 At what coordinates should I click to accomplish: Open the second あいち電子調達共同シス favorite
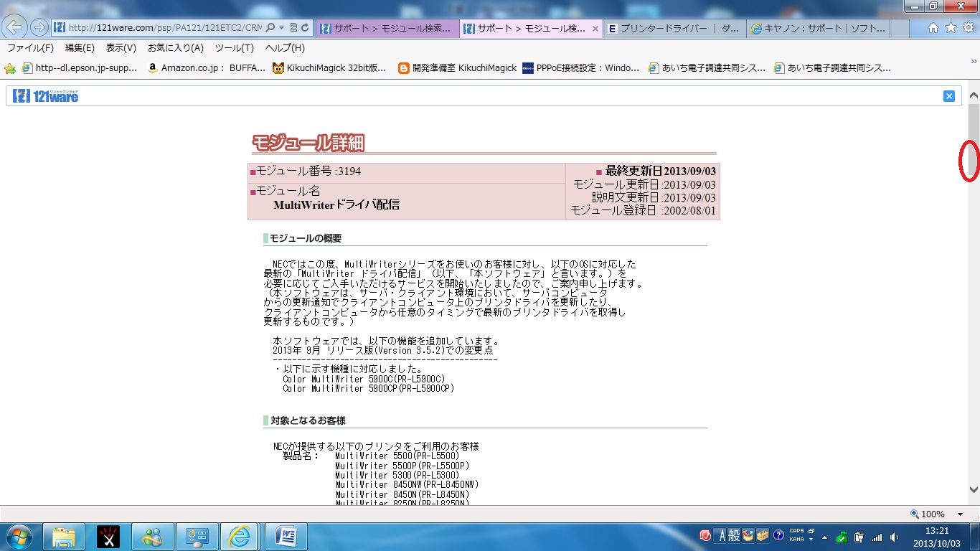(x=832, y=68)
